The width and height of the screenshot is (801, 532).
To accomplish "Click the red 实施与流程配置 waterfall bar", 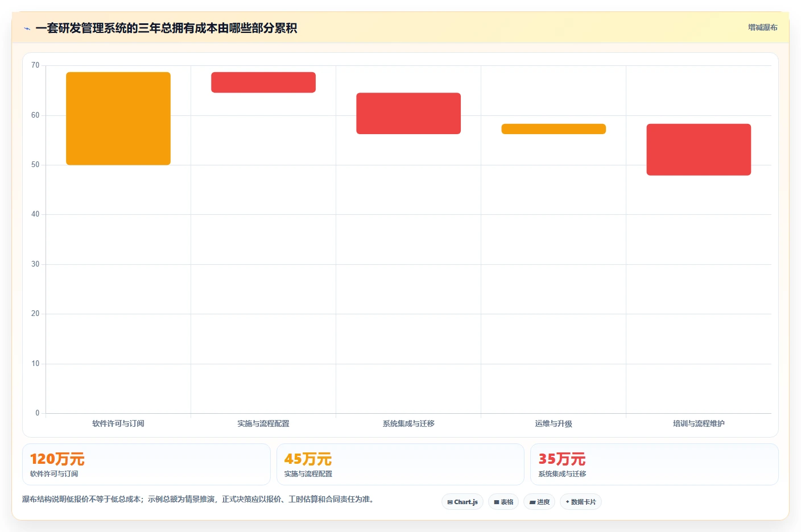I will [263, 82].
